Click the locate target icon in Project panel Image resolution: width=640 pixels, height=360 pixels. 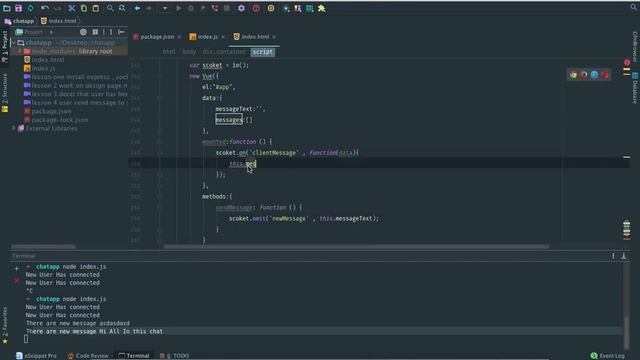[83, 32]
